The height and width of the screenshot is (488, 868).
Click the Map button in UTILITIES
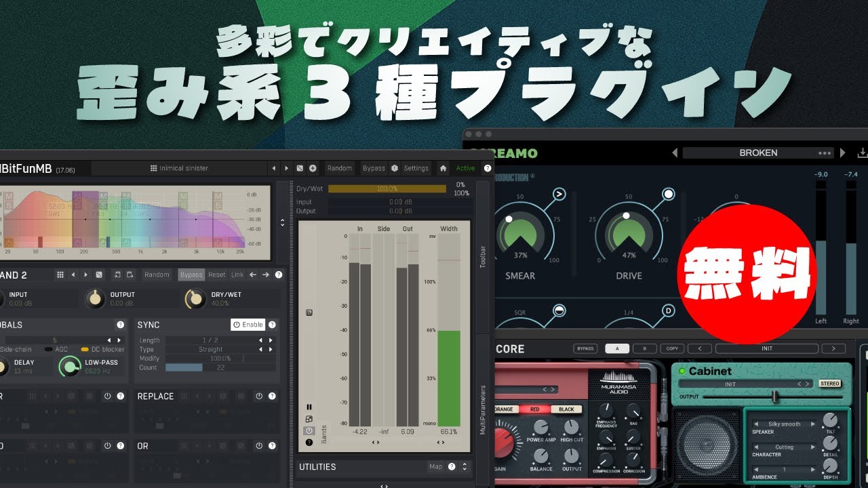(x=435, y=466)
